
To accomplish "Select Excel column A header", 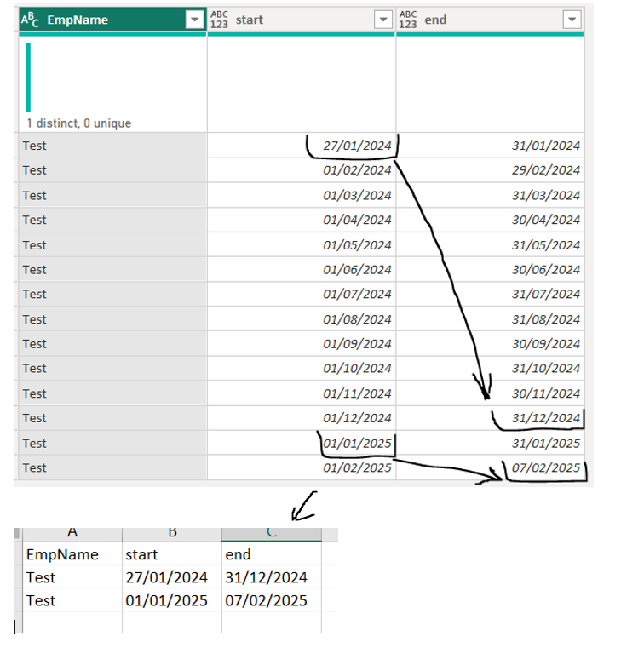I will coord(72,534).
